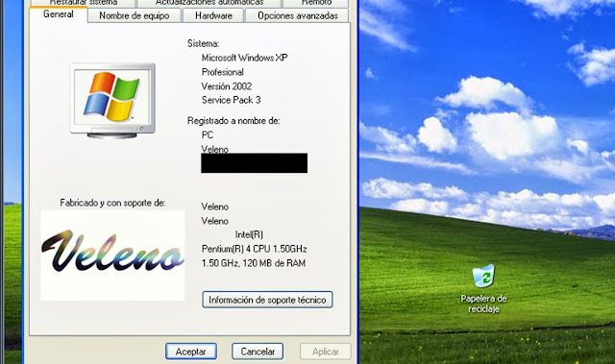Confirm with the Aceptar button
Viewport: 615px width, 364px height.
click(191, 352)
